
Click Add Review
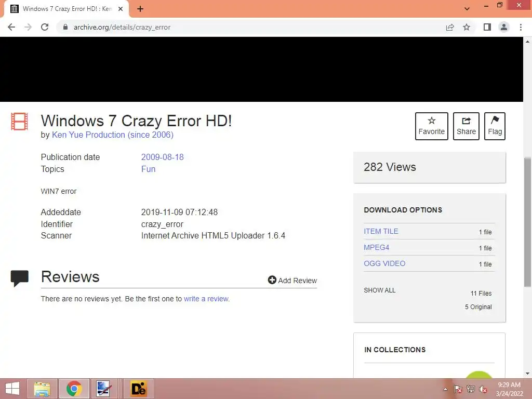(x=292, y=280)
